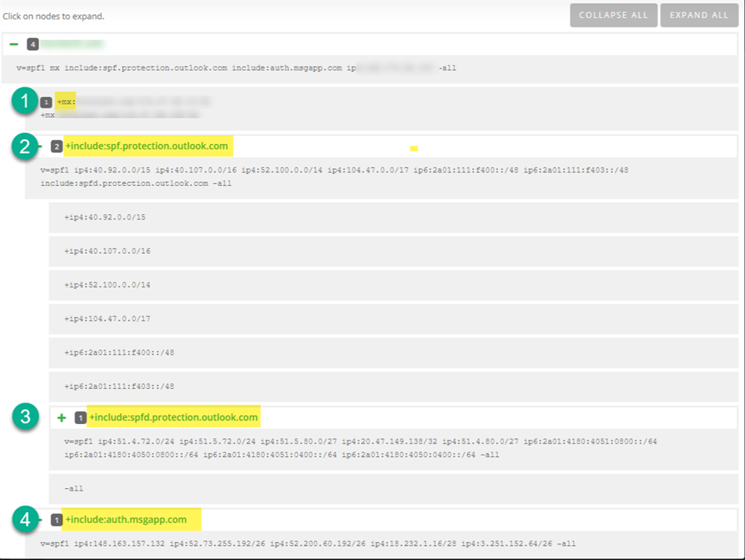Click the highlighted +mx: label
This screenshot has height=560, width=745.
pos(66,102)
